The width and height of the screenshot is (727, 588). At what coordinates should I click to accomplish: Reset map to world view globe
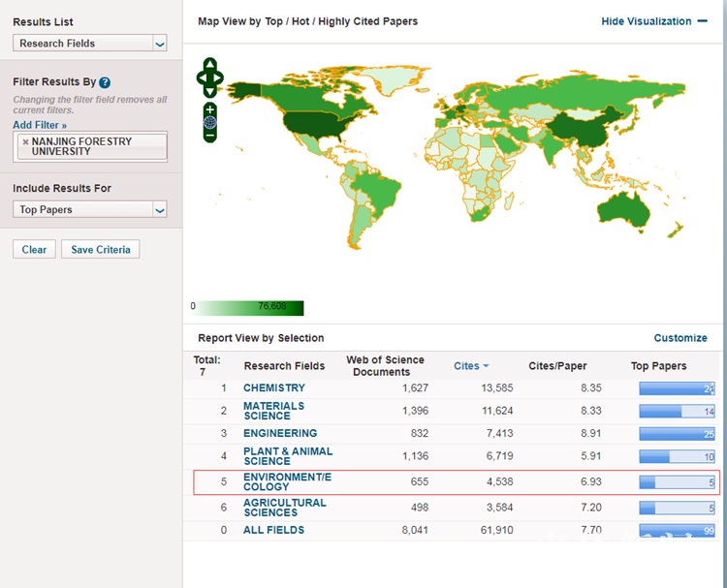coord(210,122)
